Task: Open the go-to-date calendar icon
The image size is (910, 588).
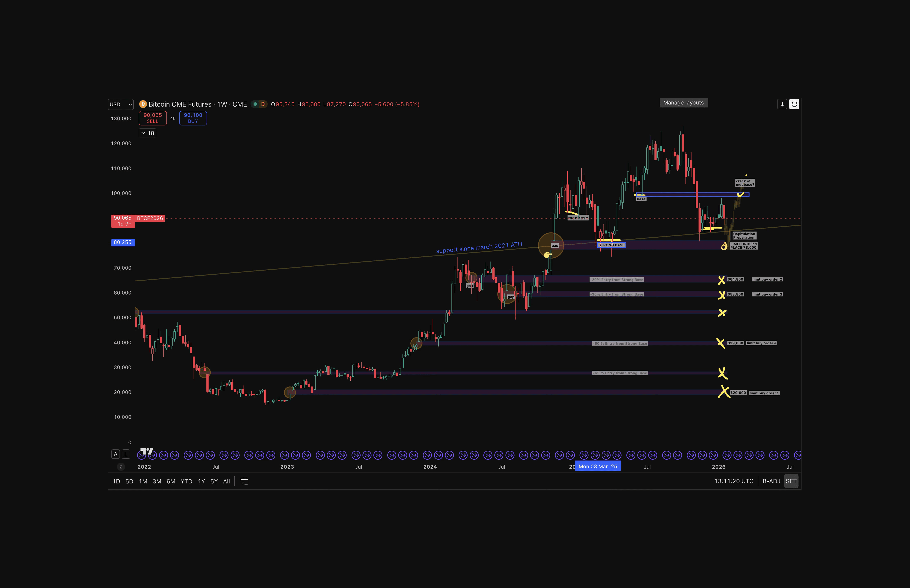Action: click(244, 481)
